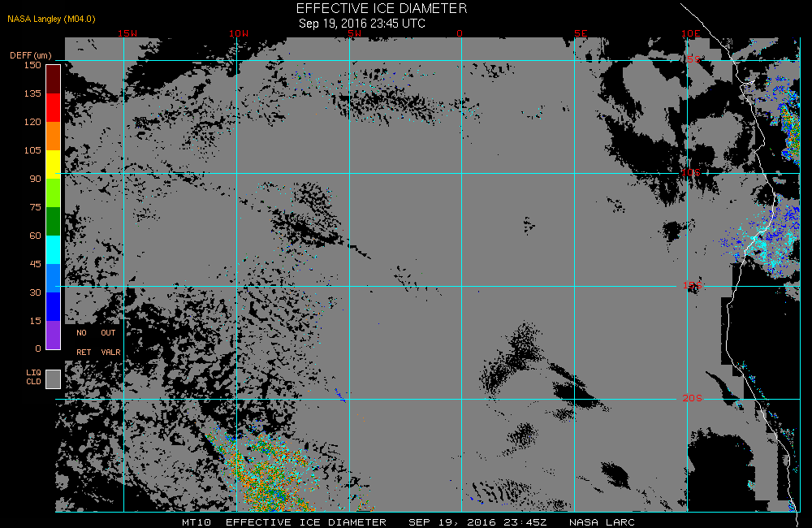Click the OUT VALR legend label
This screenshot has height=528, width=812.
point(110,343)
